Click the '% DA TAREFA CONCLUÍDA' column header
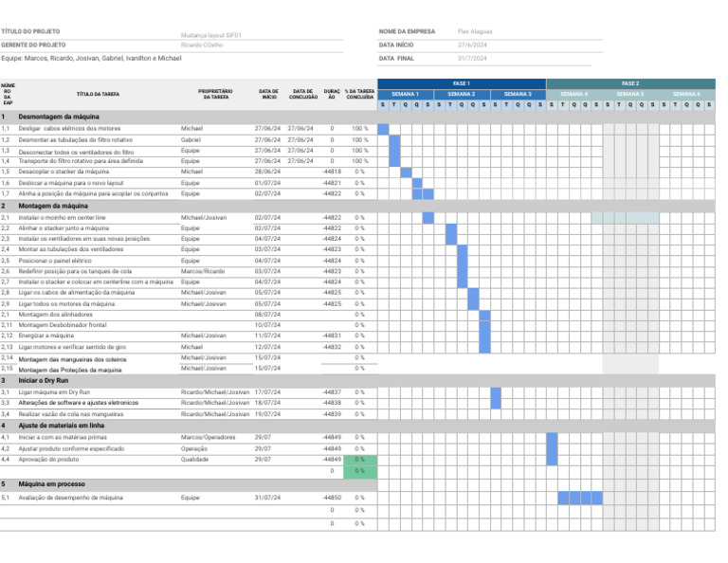The width and height of the screenshot is (728, 563). pyautogui.click(x=360, y=94)
